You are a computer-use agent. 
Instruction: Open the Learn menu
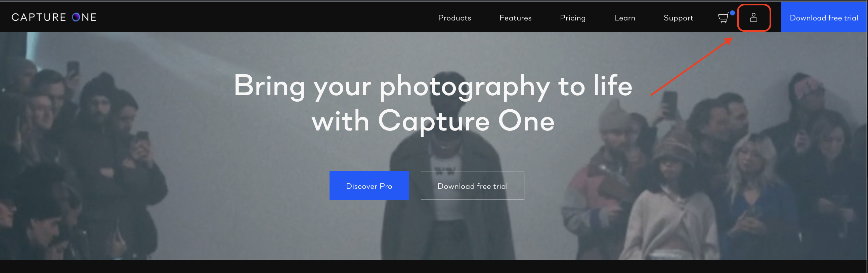624,18
